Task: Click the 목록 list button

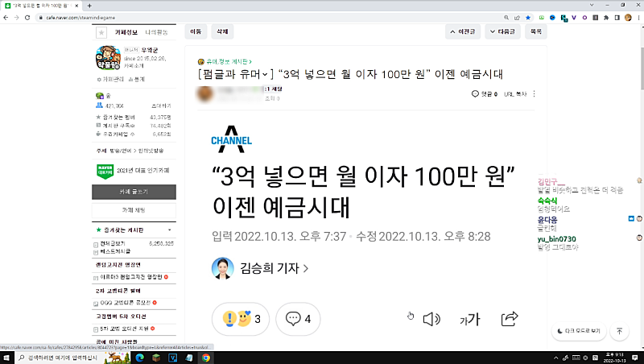Action: click(x=536, y=31)
